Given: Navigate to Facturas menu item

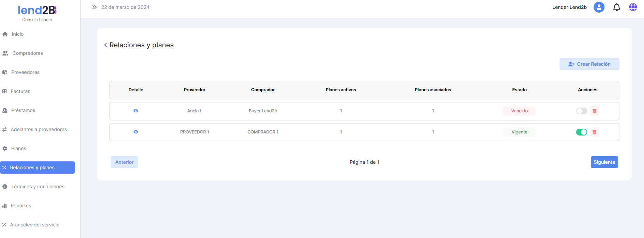Looking at the screenshot, I should tap(20, 91).
